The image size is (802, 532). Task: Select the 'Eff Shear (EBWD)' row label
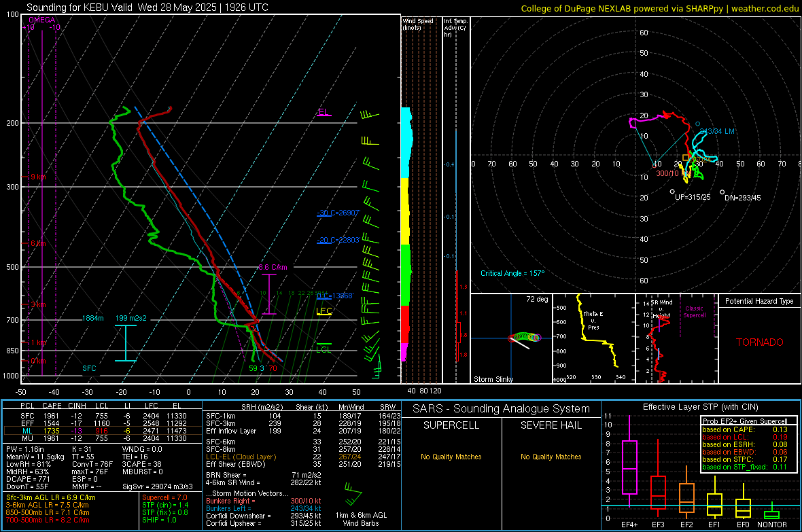pyautogui.click(x=236, y=465)
